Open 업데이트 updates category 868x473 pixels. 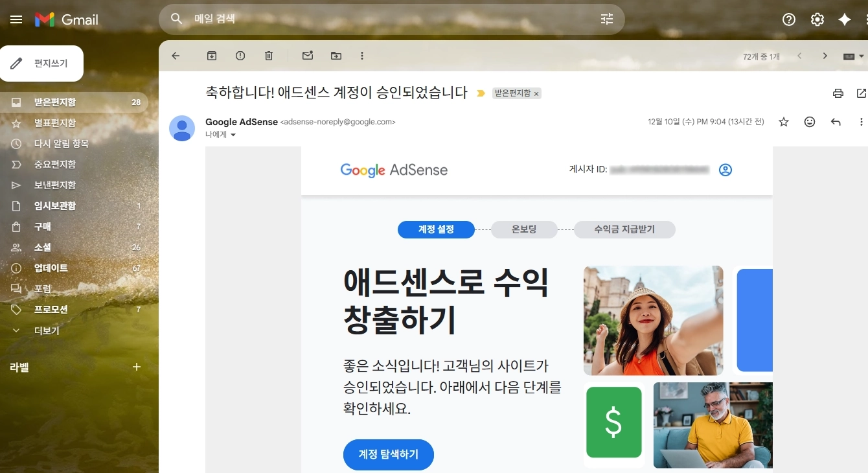tap(74, 268)
